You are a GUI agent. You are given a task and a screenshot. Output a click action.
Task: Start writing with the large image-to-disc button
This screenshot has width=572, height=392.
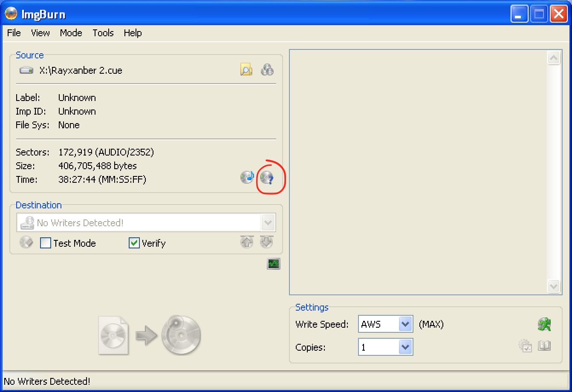point(150,335)
